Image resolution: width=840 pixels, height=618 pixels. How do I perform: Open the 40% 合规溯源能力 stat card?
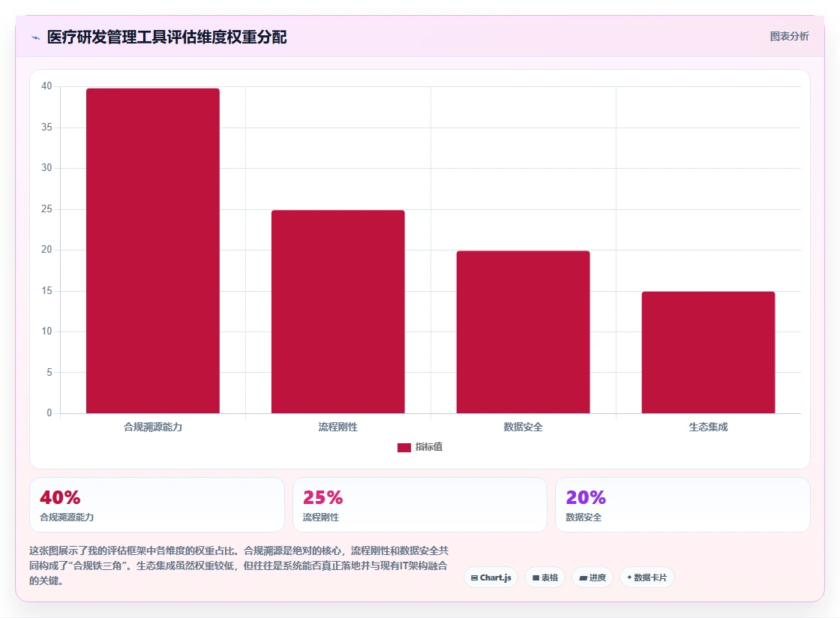(x=157, y=505)
